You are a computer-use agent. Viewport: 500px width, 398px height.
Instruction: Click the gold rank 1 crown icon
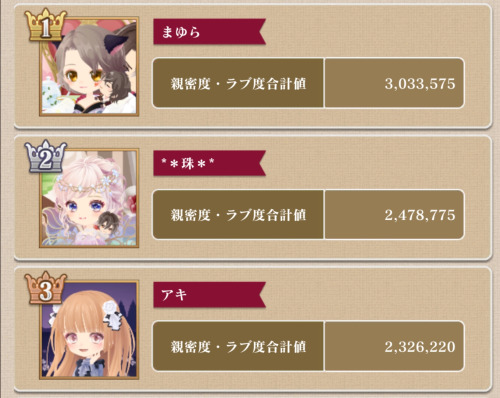click(x=46, y=25)
